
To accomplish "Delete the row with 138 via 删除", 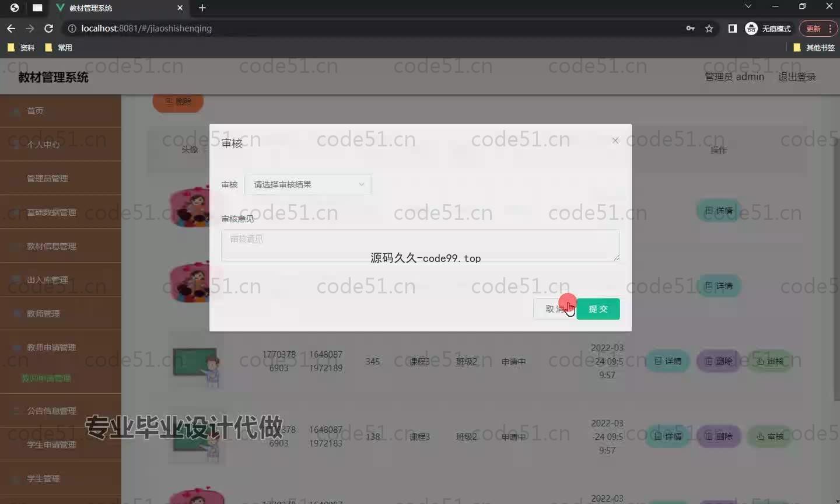I will coord(719,436).
